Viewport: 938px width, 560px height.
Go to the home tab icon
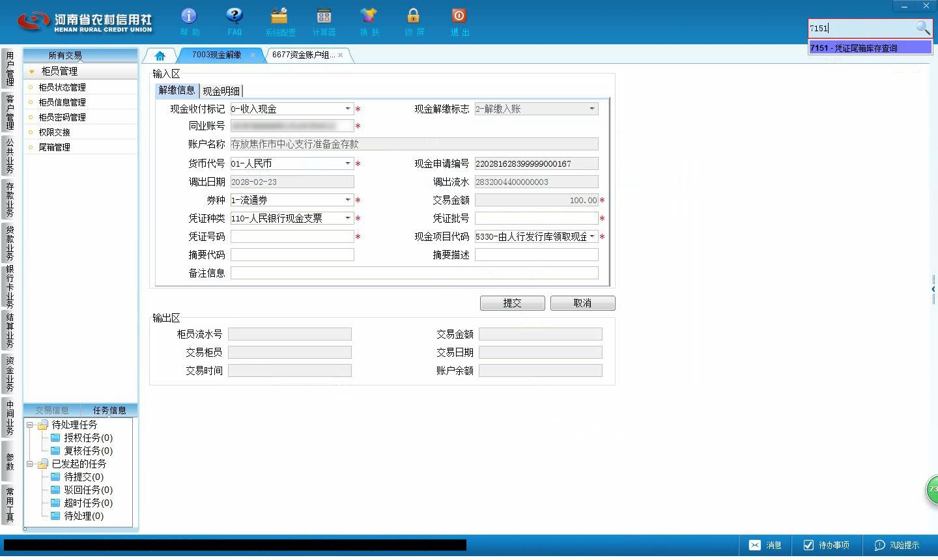(x=160, y=56)
